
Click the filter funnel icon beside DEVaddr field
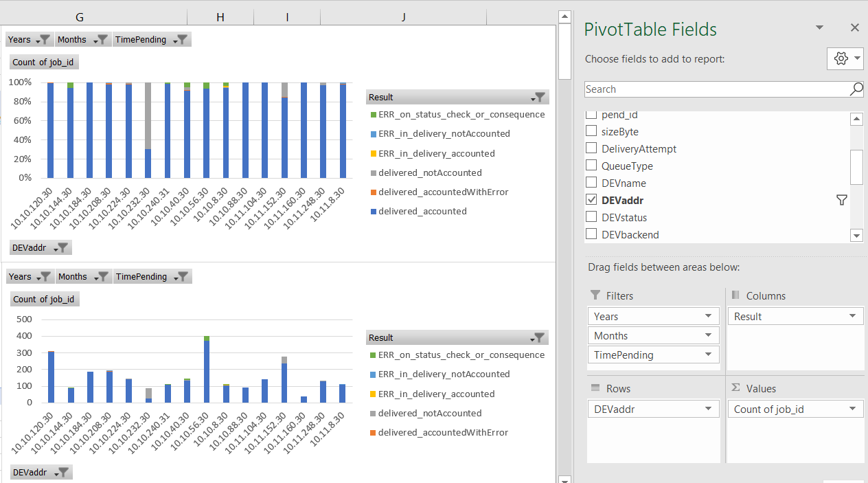(x=841, y=200)
